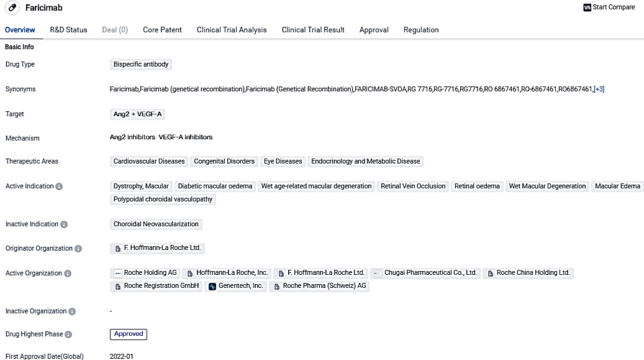
Task: Click info icon next to Inactive Indication
Action: point(64,224)
